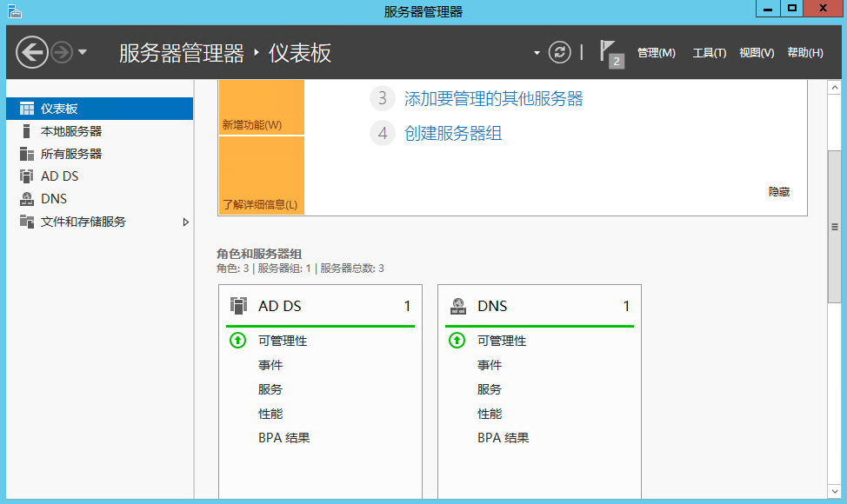Click the back navigation arrow button
Image resolution: width=847 pixels, height=504 pixels.
[x=32, y=52]
